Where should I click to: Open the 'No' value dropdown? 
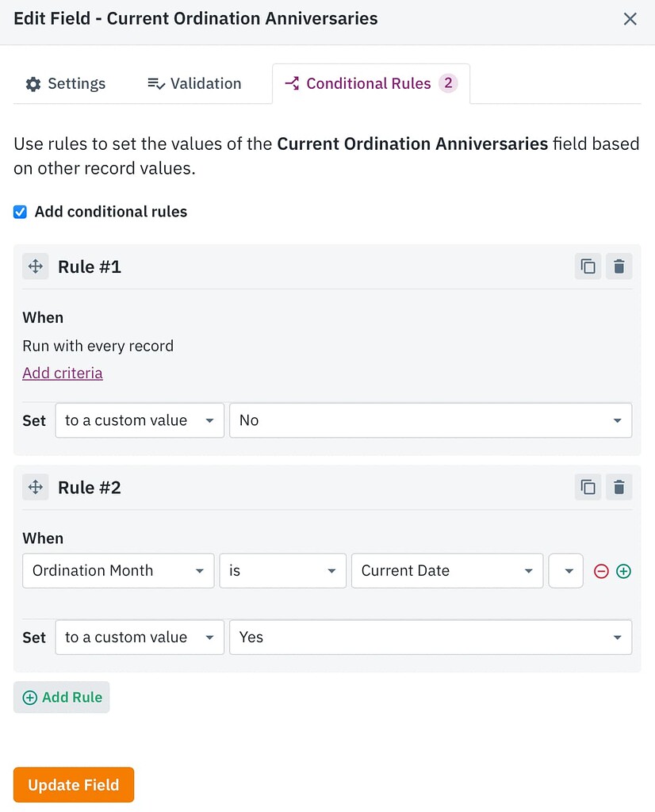pos(431,420)
